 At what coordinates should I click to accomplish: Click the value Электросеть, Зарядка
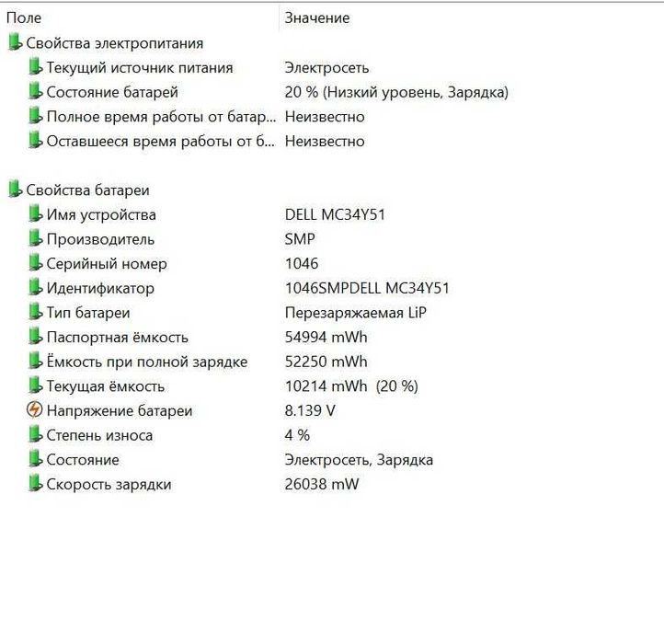[x=359, y=460]
